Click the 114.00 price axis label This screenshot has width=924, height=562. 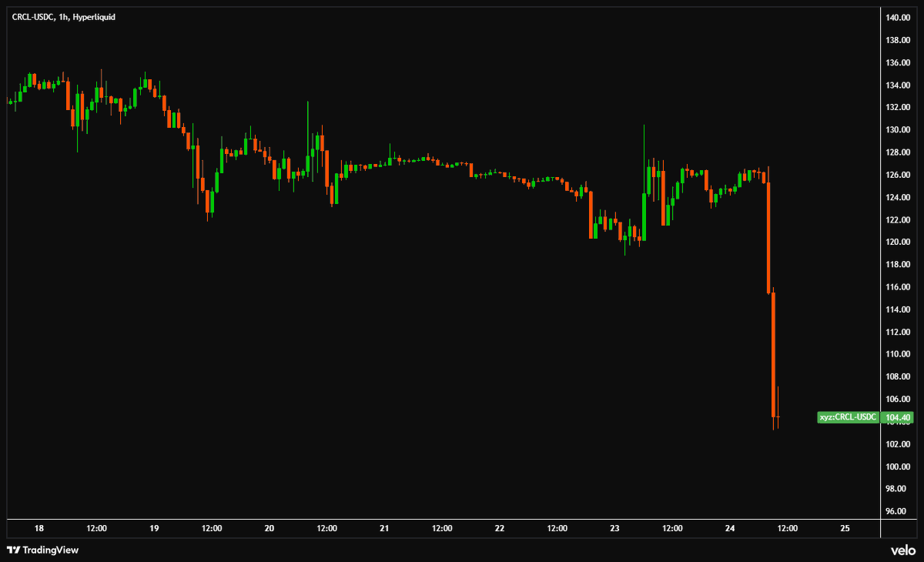899,309
